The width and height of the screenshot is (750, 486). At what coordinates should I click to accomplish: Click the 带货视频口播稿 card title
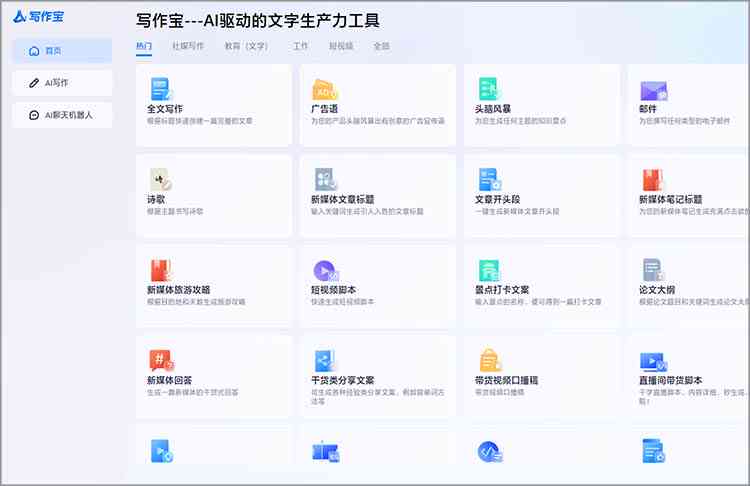tap(507, 380)
